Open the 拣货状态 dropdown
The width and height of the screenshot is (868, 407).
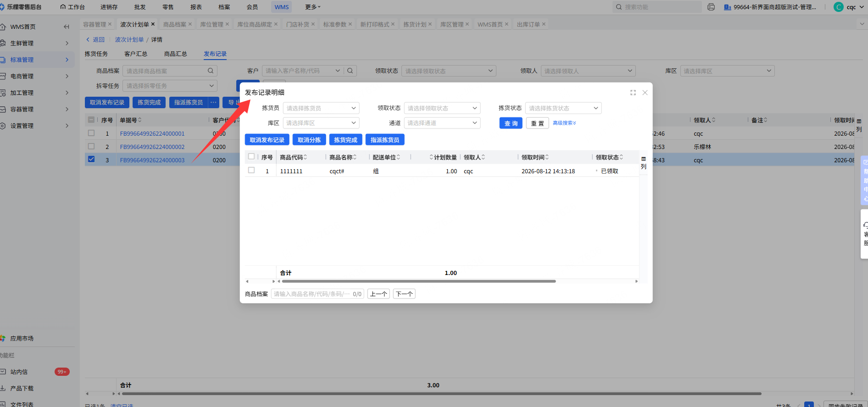pyautogui.click(x=563, y=108)
